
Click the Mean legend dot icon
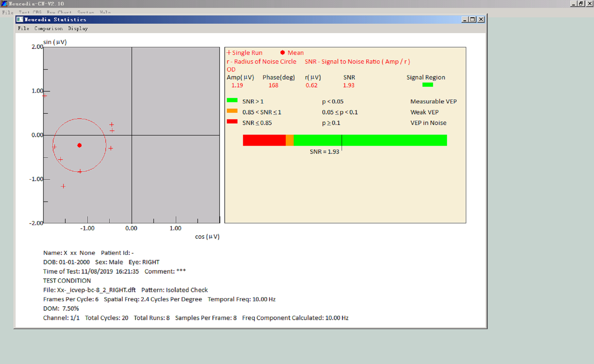click(282, 52)
